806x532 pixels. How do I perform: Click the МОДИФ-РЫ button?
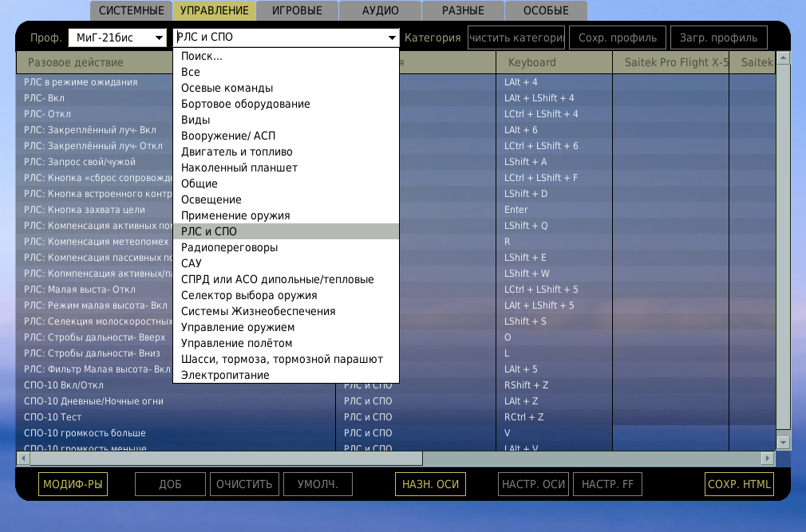click(x=73, y=484)
